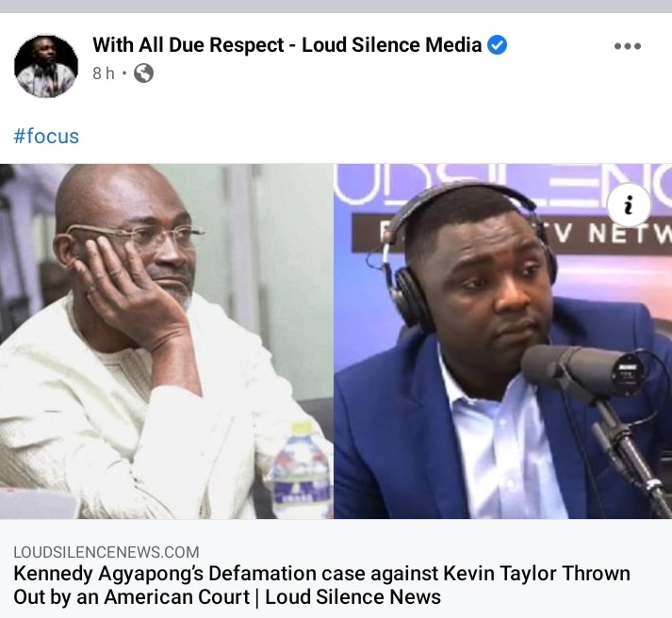The image size is (672, 618).
Task: Open right photo of man wearing headphones
Action: pyautogui.click(x=502, y=341)
